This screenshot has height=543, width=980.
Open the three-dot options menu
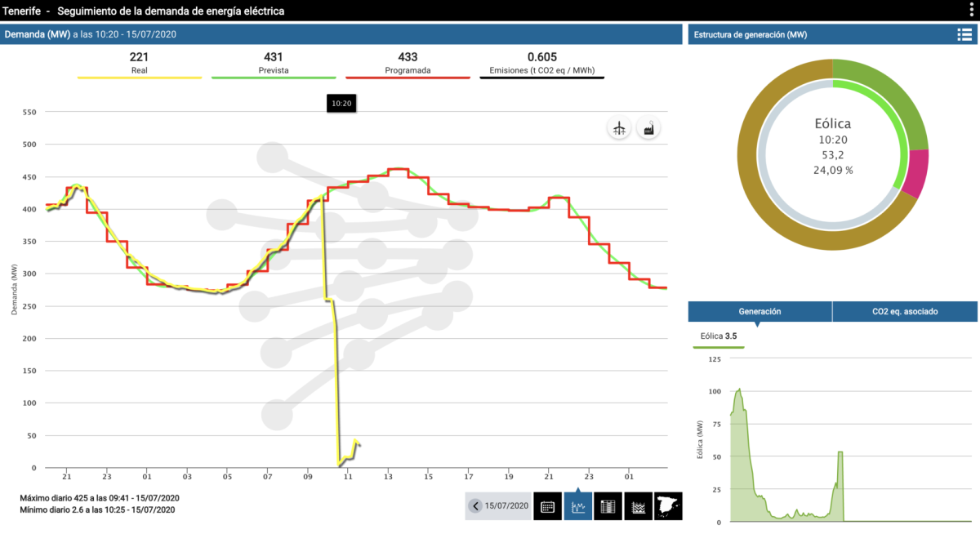971,10
